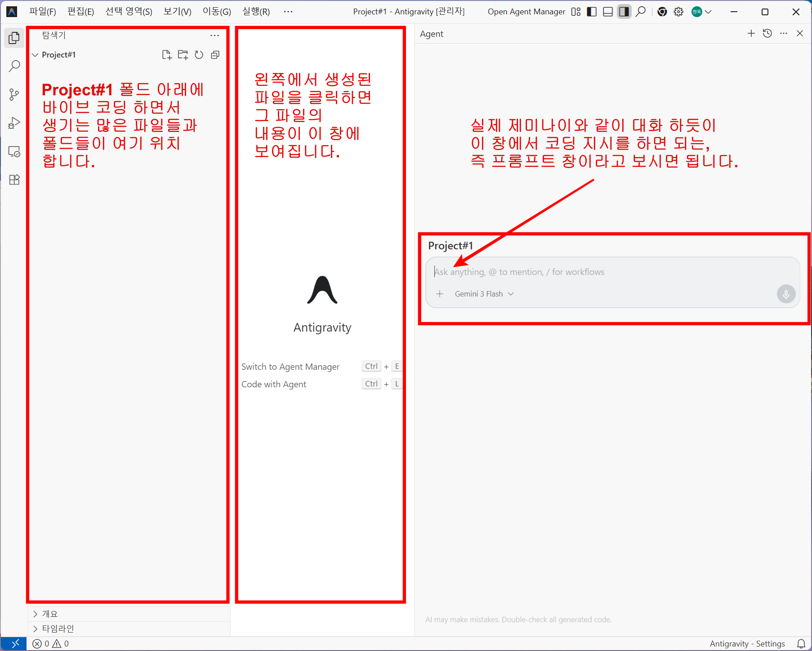
Task: Open Source Control view
Action: point(14,95)
